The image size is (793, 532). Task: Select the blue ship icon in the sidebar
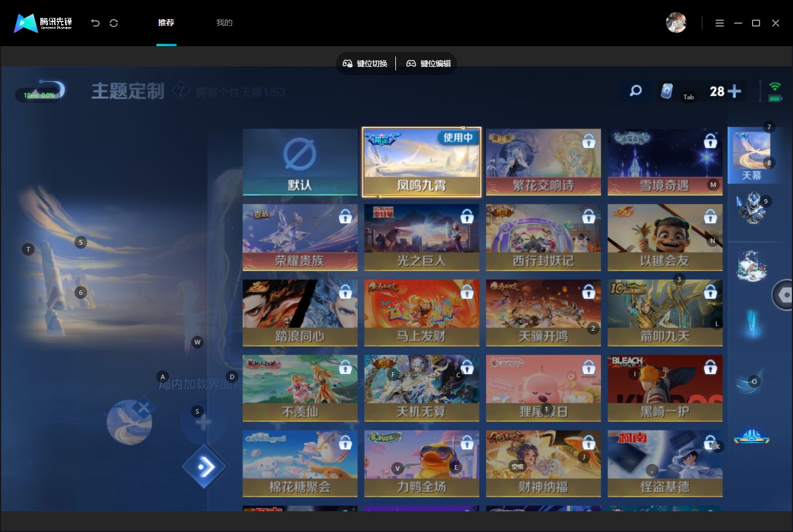coord(751,437)
